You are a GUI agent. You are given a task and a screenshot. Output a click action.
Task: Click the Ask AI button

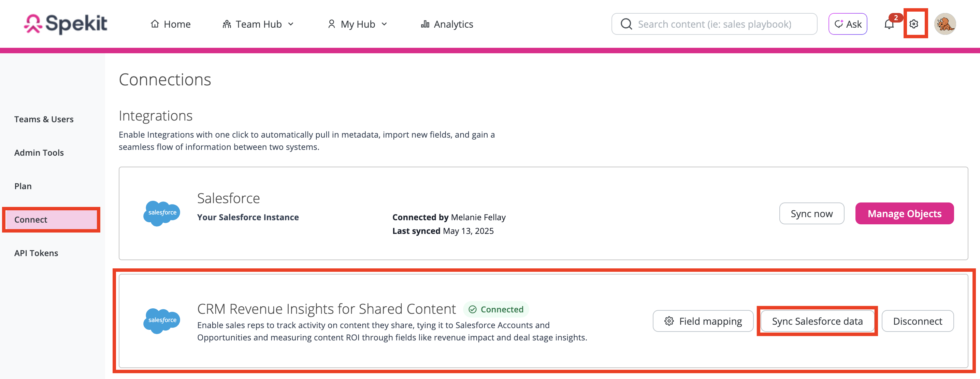(848, 24)
